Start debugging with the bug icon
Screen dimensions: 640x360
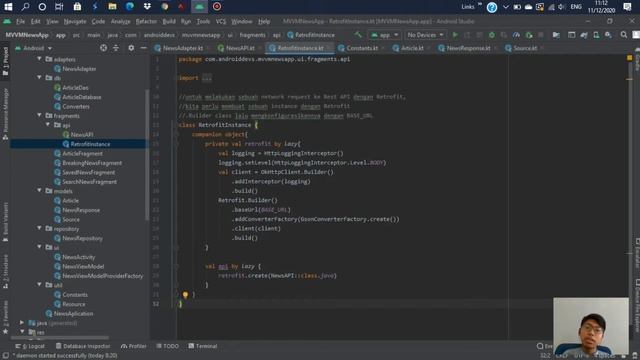492,35
